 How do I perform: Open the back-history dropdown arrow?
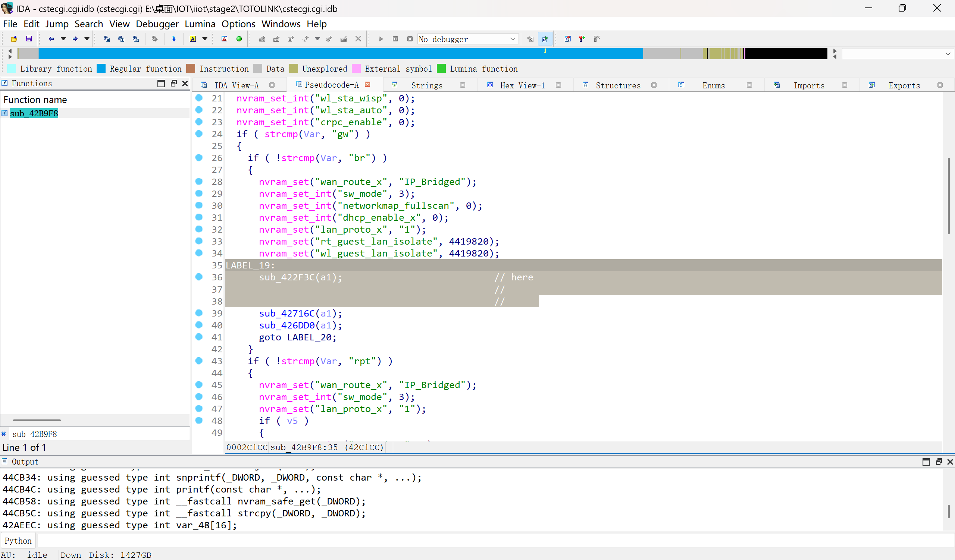pyautogui.click(x=63, y=39)
